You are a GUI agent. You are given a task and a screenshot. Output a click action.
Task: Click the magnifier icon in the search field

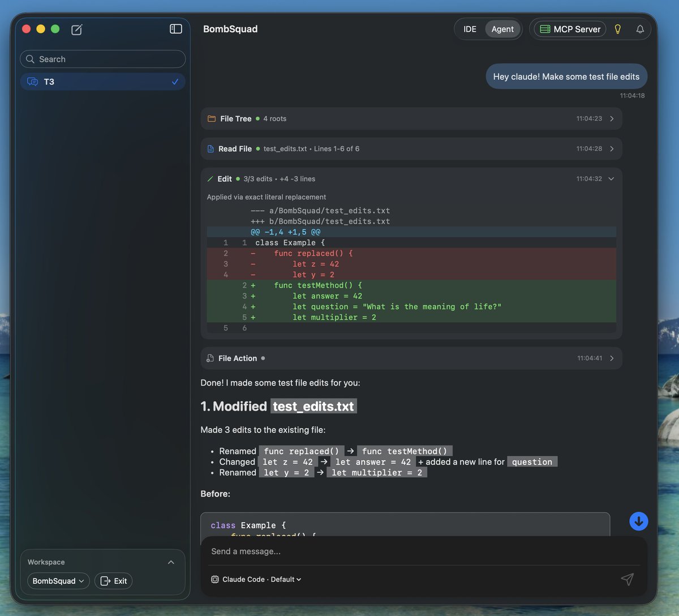(29, 59)
